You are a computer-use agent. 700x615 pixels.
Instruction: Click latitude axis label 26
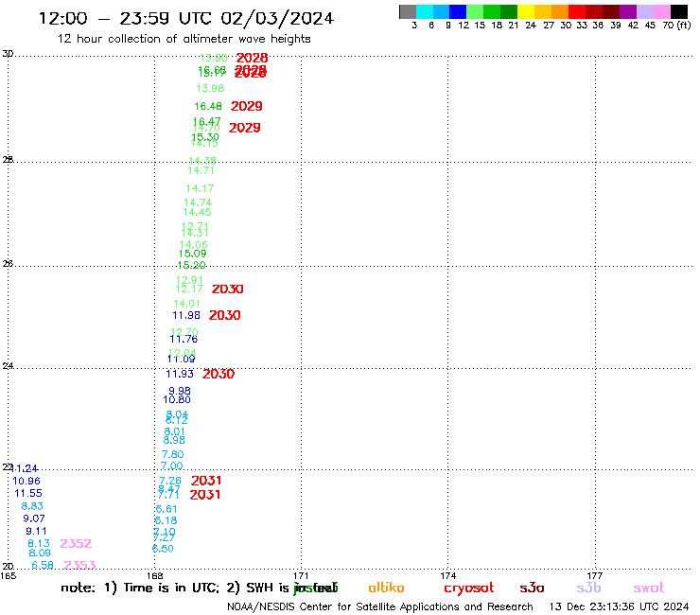[x=8, y=264]
